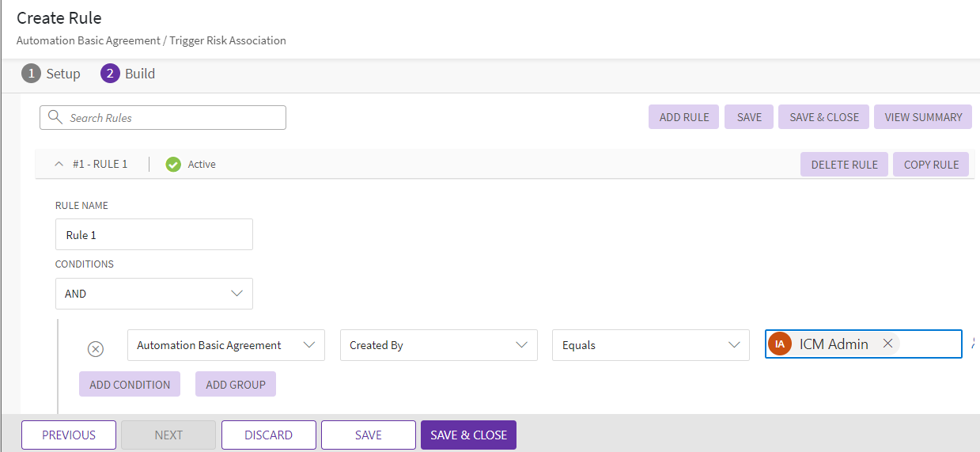Screen dimensions: 980x452
Task: Click the search magnifier icon
Action: click(x=55, y=117)
